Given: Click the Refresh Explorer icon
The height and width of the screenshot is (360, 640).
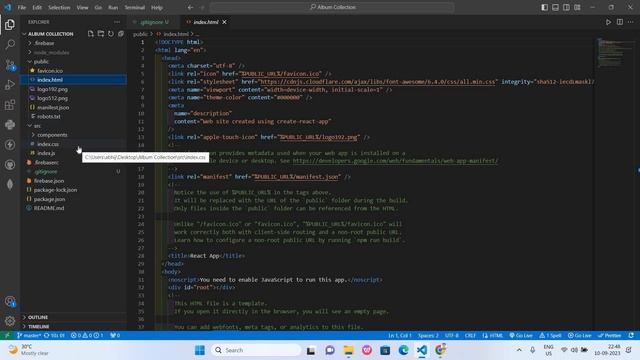Looking at the screenshot, I should (x=111, y=34).
